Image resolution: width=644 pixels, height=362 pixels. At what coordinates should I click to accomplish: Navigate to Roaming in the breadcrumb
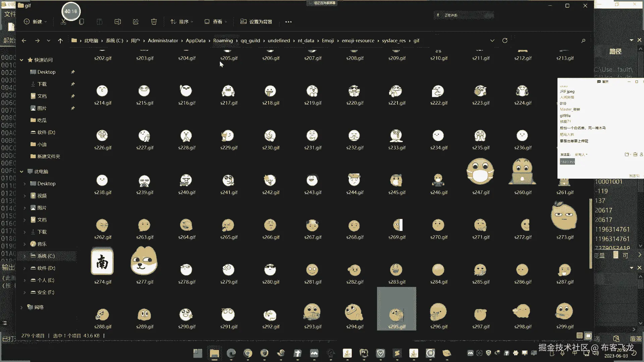223,41
